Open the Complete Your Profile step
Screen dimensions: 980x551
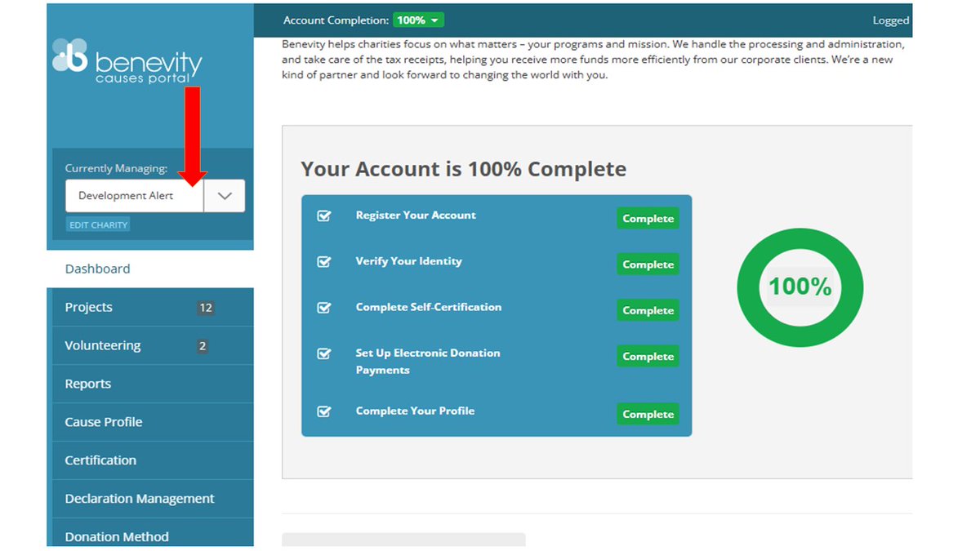[415, 411]
